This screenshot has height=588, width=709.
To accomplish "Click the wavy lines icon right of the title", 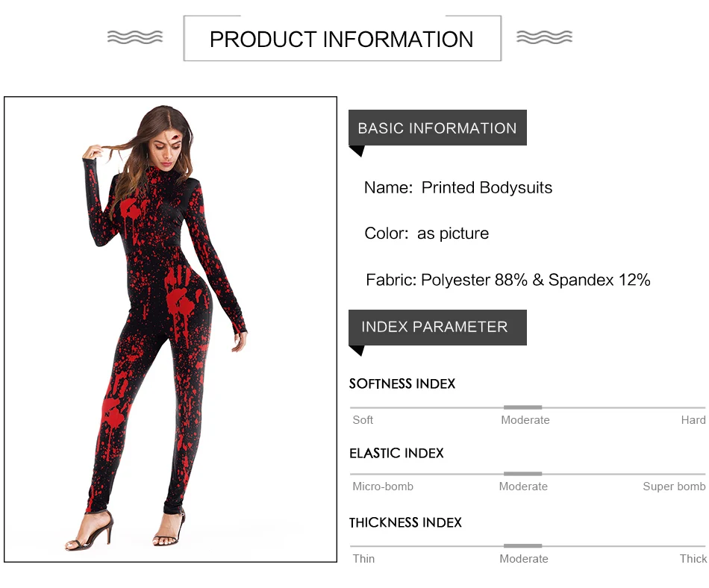I will pyautogui.click(x=544, y=37).
